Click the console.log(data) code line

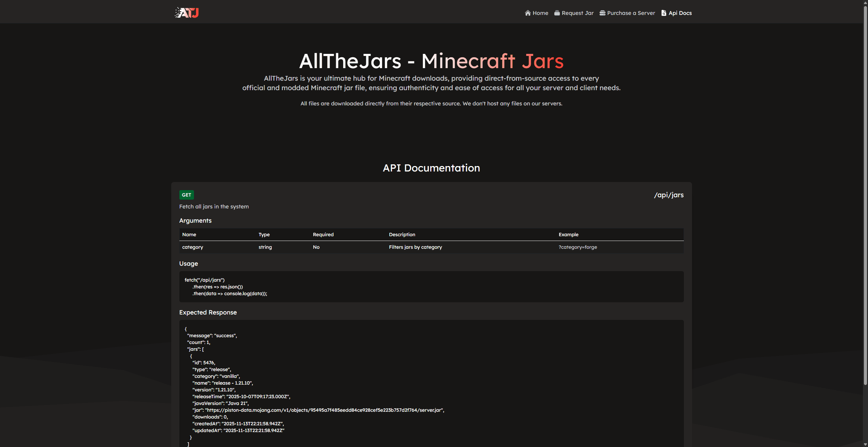pyautogui.click(x=230, y=293)
